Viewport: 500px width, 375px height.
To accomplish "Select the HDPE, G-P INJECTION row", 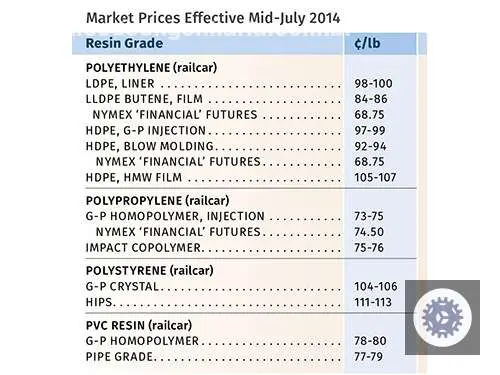I will pyautogui.click(x=239, y=130).
